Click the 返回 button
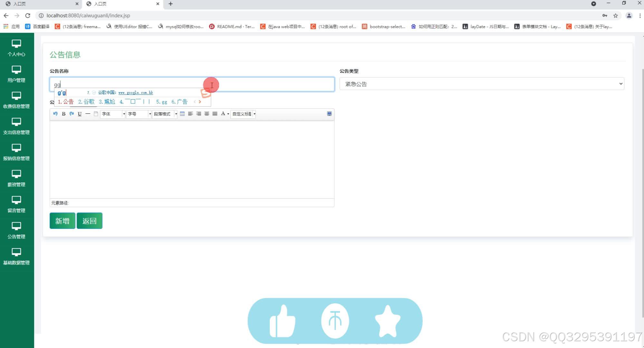Viewport: 644px width, 348px height. pyautogui.click(x=90, y=221)
